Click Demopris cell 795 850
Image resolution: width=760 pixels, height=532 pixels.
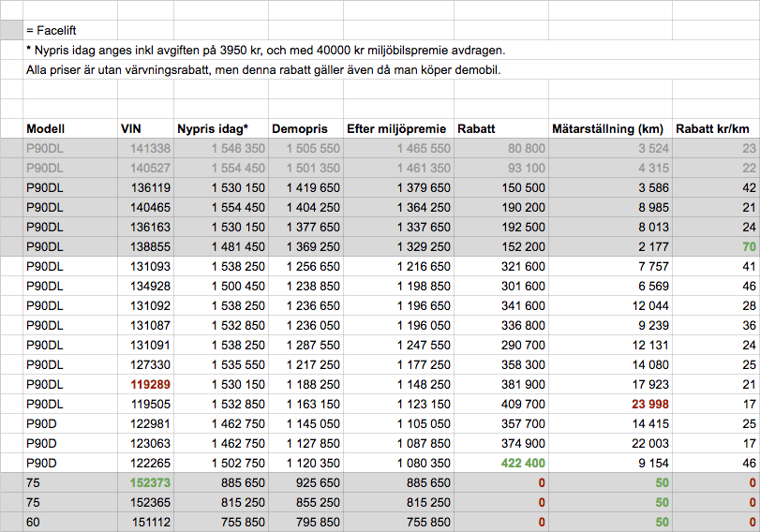coord(305,522)
